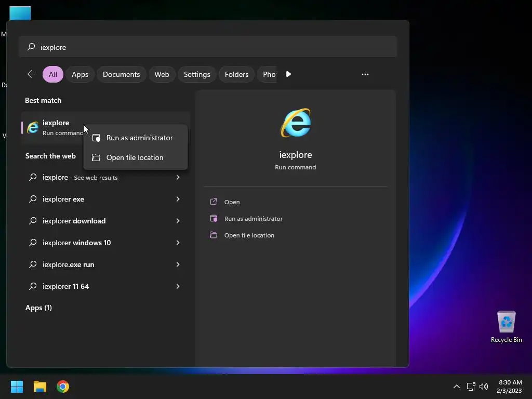
Task: Launch File Explorer from taskbar
Action: pos(39,387)
